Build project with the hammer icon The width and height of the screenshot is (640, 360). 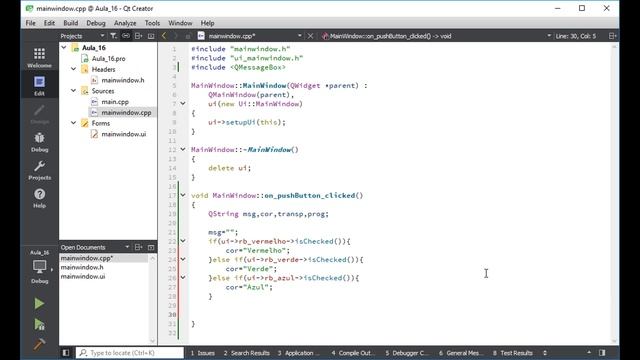(x=39, y=344)
